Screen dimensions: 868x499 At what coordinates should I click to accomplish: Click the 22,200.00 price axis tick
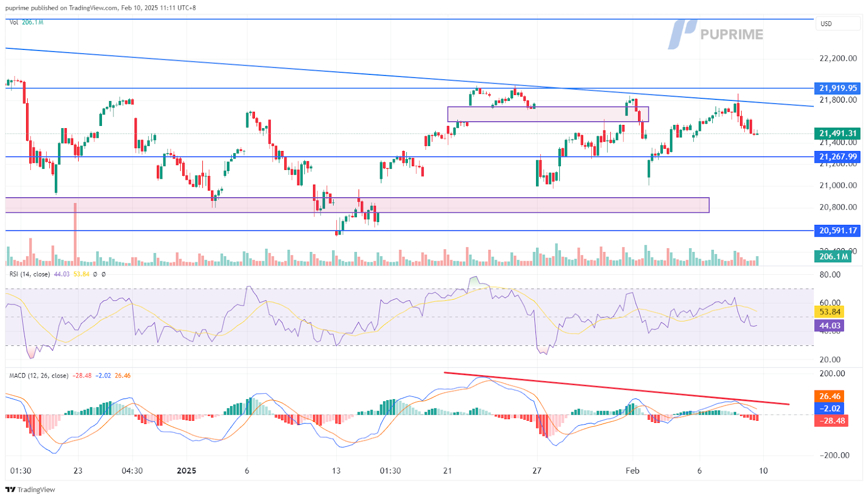click(x=838, y=59)
